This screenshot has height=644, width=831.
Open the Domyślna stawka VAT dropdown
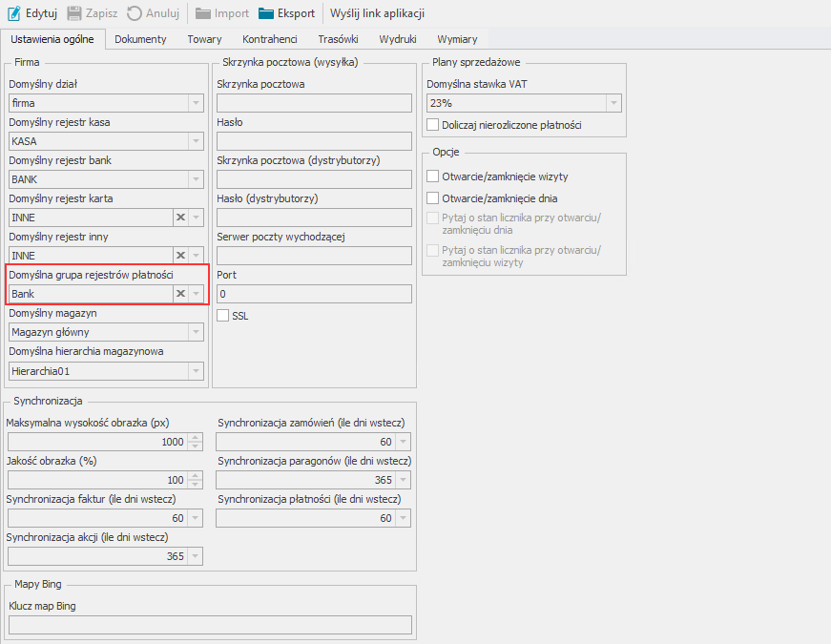click(613, 103)
